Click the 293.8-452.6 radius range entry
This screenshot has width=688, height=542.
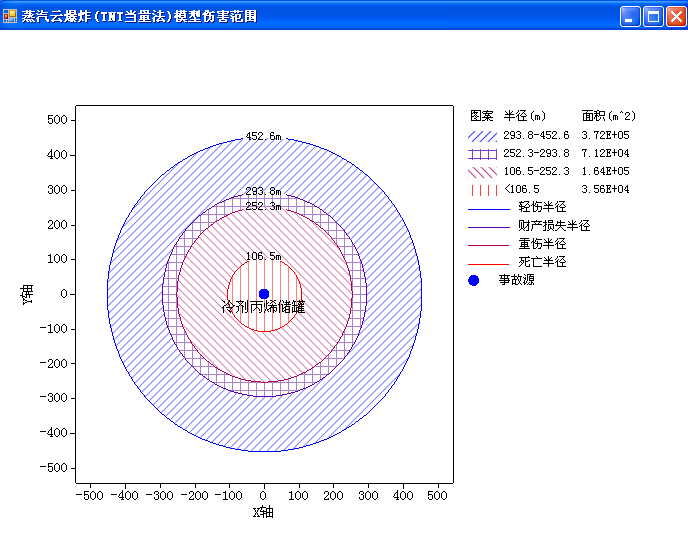536,135
